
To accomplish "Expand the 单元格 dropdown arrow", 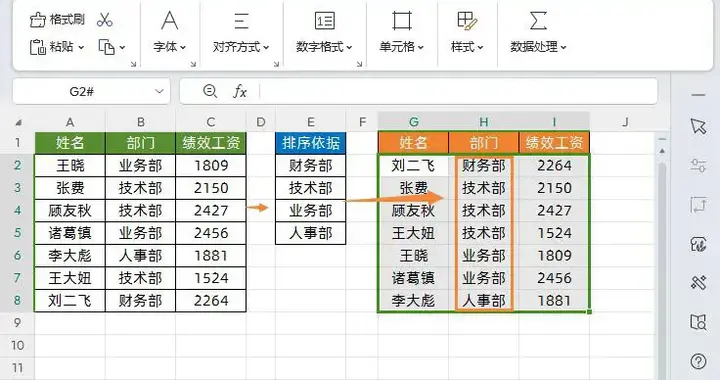I will [421, 47].
